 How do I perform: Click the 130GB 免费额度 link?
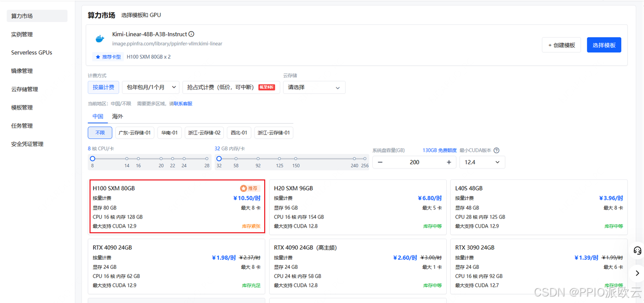point(440,150)
